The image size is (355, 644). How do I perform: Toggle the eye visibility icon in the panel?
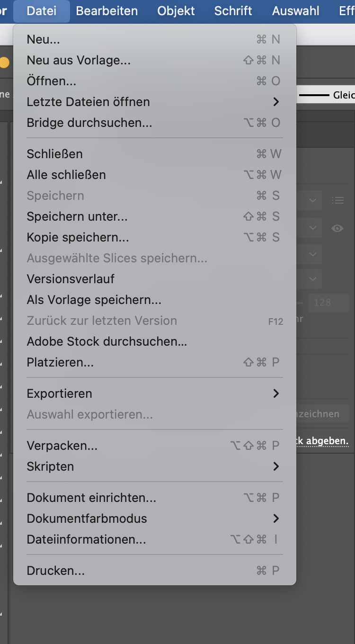pyautogui.click(x=338, y=228)
